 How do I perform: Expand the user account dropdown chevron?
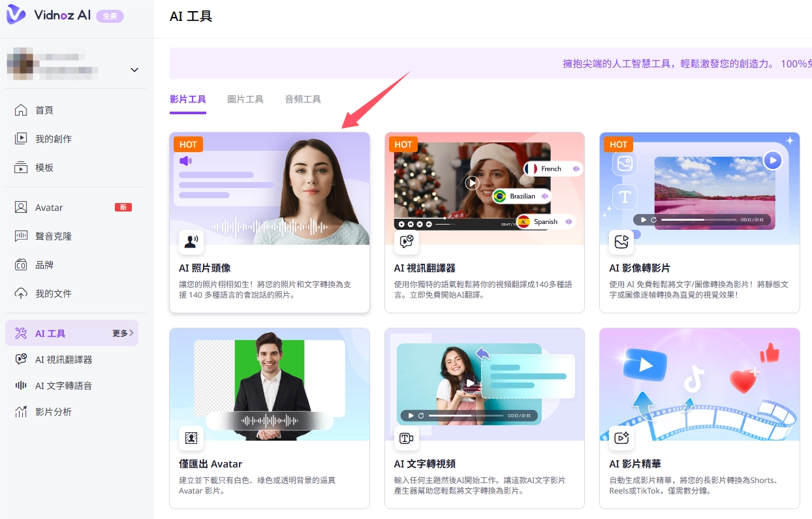click(x=134, y=70)
